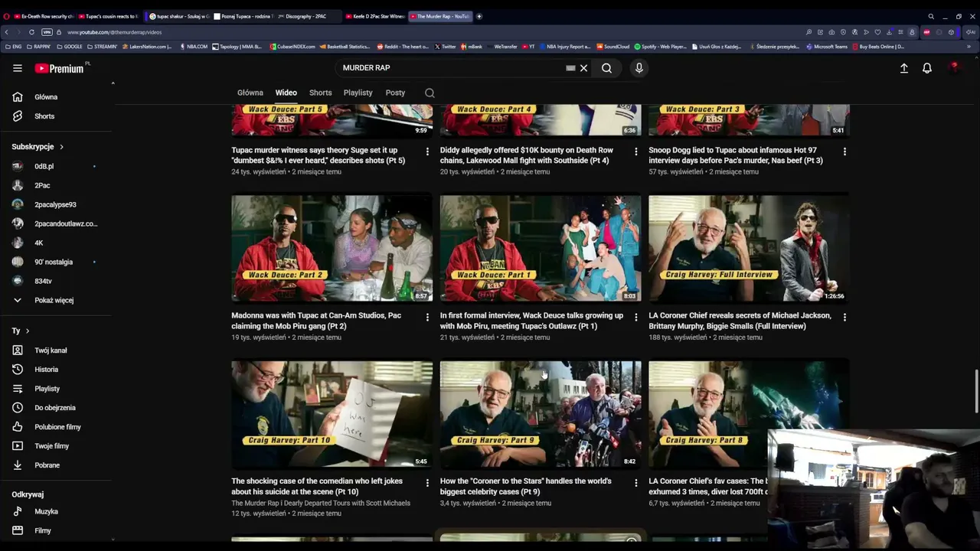Image resolution: width=980 pixels, height=551 pixels.
Task: Open more options for Madonna video (Pt 2)
Action: pos(427,317)
